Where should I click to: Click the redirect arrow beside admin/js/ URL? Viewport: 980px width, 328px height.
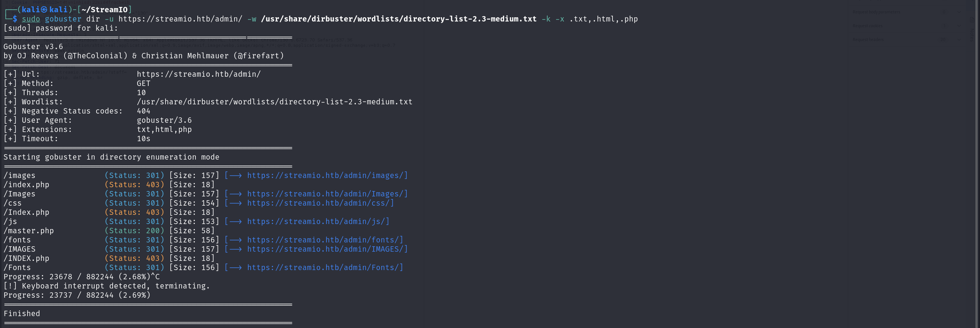pyautogui.click(x=235, y=222)
